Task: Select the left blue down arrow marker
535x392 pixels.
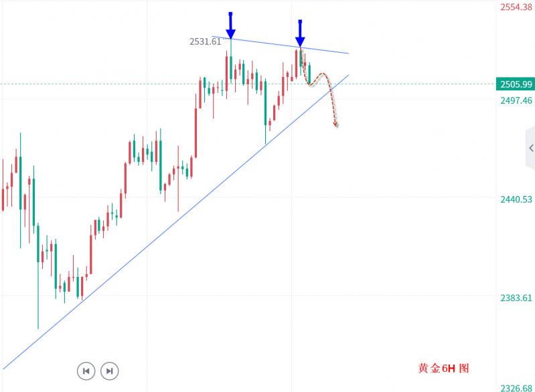Action: click(x=230, y=27)
